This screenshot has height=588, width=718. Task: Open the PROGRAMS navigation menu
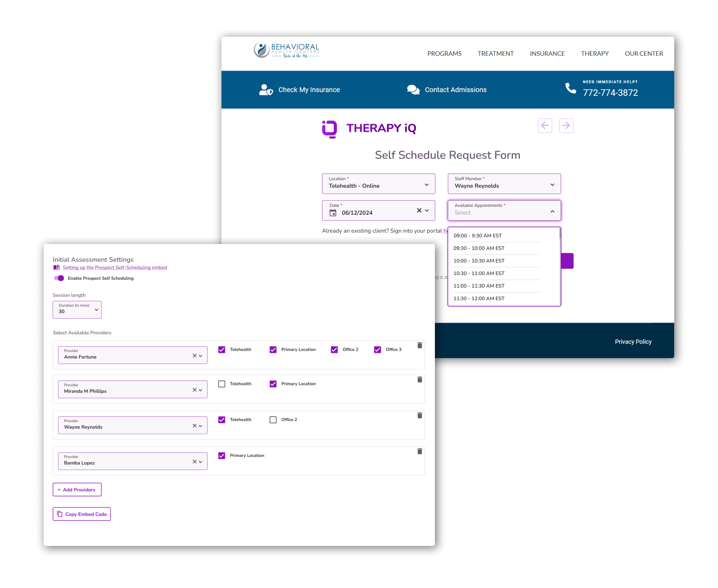click(x=444, y=54)
